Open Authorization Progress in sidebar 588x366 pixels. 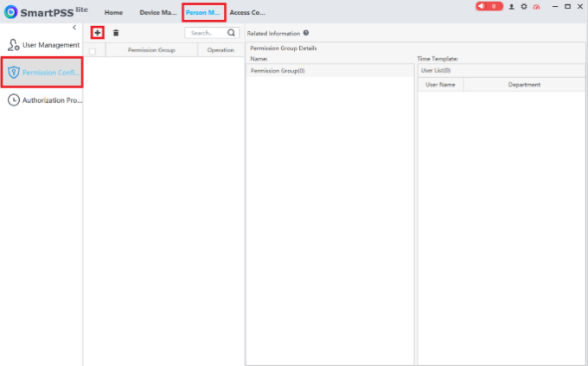click(x=44, y=100)
